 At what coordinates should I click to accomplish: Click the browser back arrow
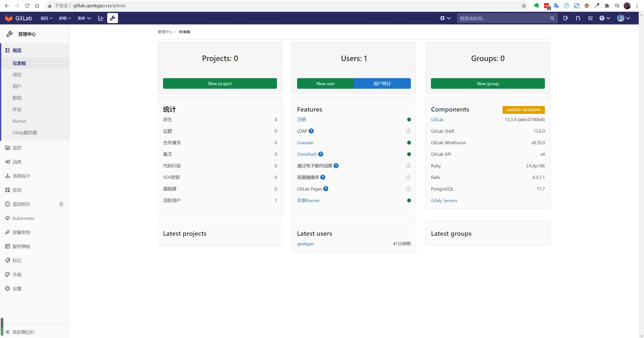[7, 6]
